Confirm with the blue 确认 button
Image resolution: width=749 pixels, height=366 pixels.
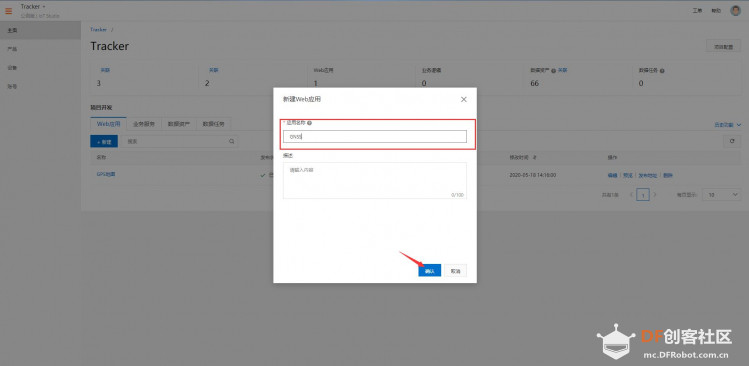429,270
